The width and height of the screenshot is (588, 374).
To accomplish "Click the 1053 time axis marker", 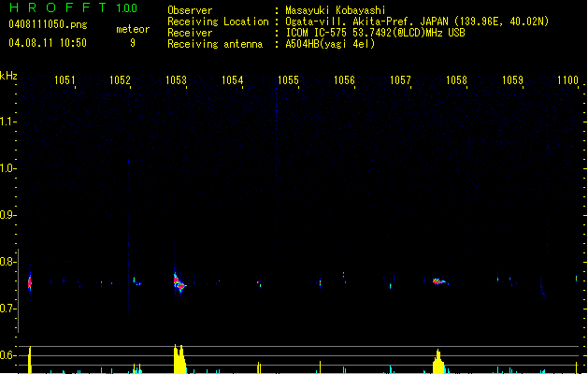I will point(177,80).
